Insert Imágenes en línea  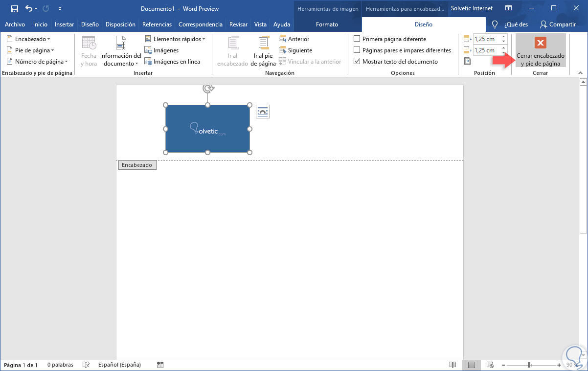coord(172,62)
